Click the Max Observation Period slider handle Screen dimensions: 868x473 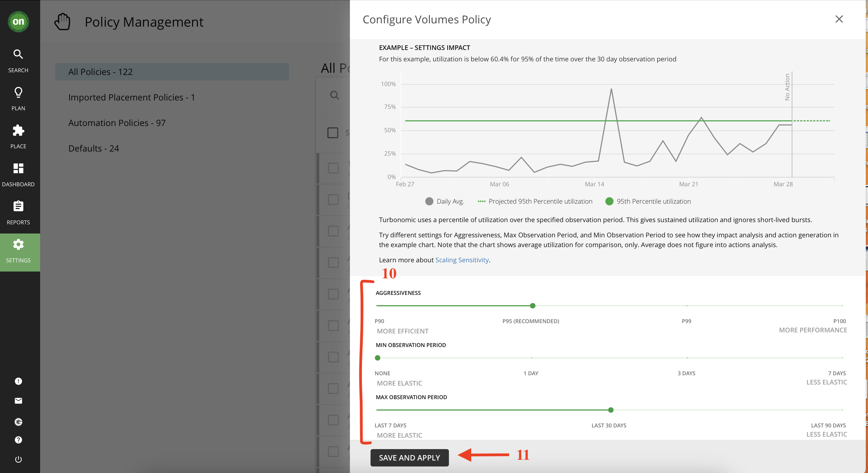point(611,410)
